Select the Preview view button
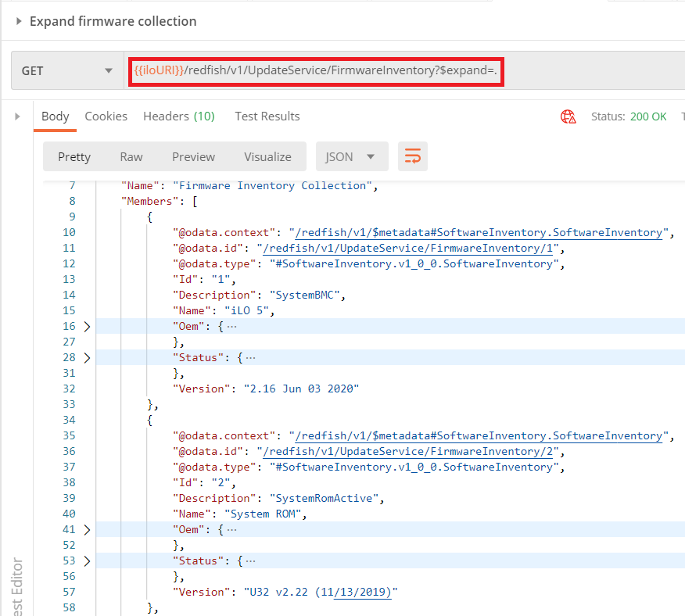The height and width of the screenshot is (616, 685). point(193,156)
